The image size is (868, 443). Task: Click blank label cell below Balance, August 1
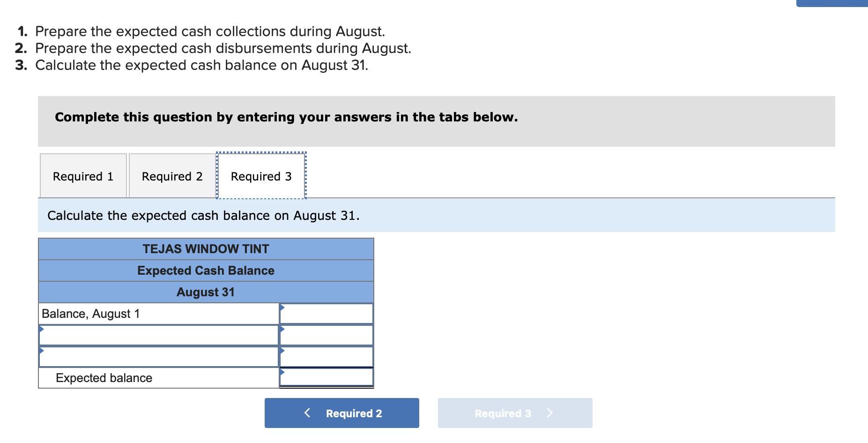[158, 335]
